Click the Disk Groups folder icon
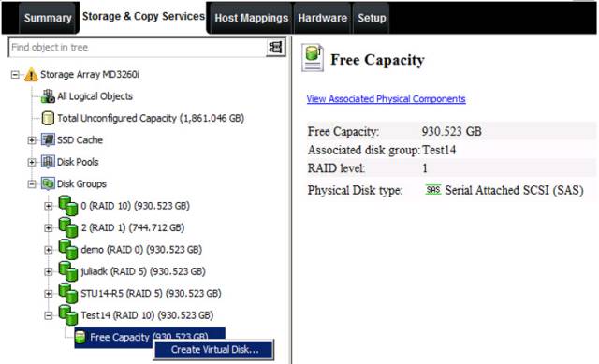 [48, 183]
